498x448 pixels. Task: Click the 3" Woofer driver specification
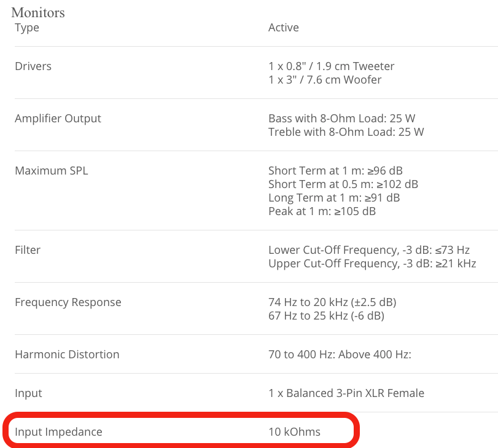(325, 80)
